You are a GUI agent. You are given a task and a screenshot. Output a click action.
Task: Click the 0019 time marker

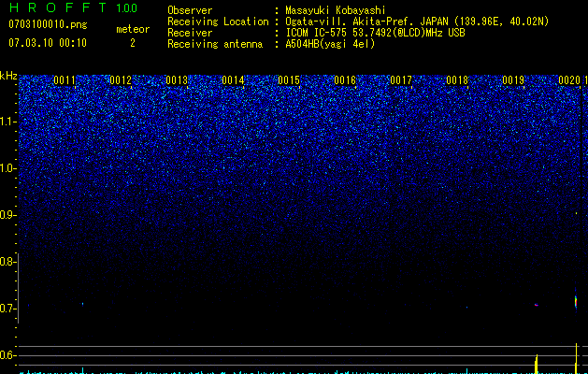(x=513, y=80)
